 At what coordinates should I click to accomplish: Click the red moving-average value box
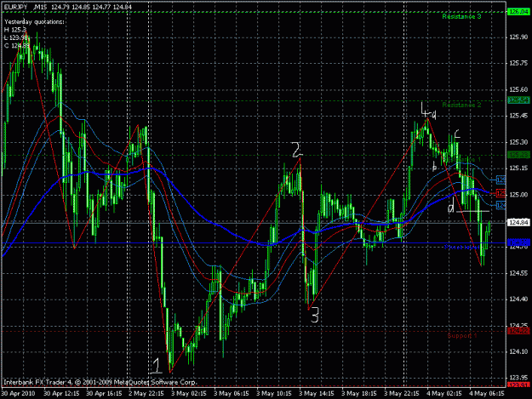click(501, 193)
